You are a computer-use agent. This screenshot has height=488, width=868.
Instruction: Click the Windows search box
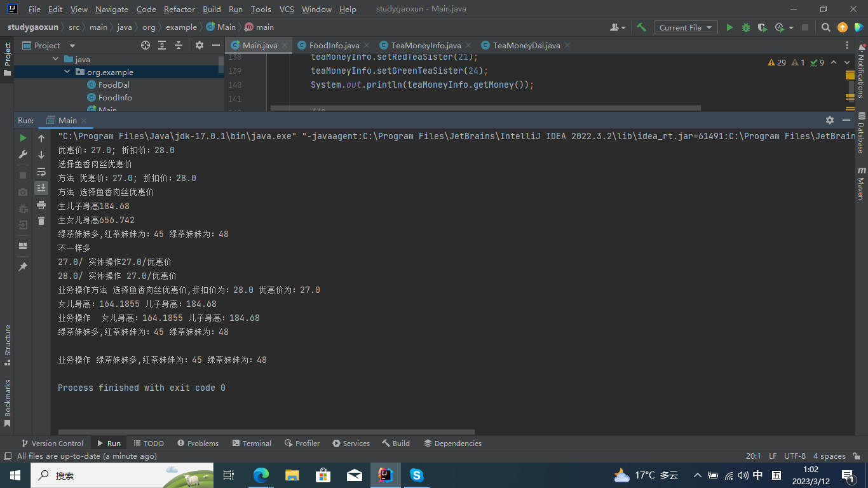click(x=122, y=475)
